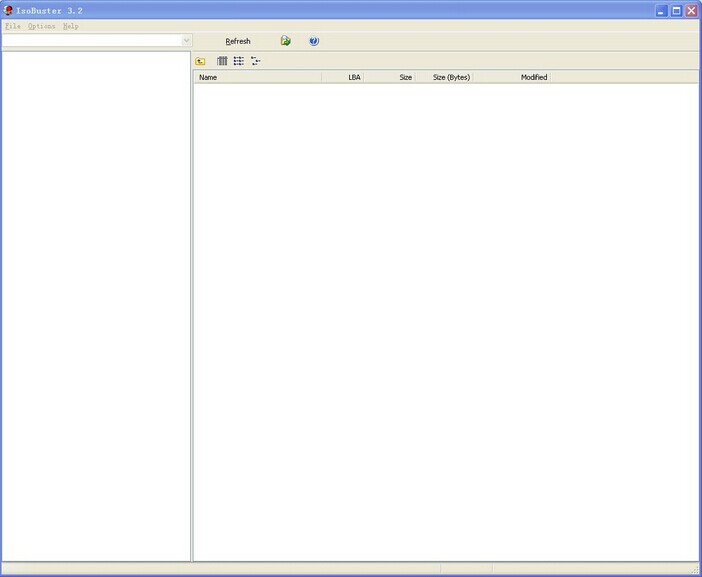This screenshot has height=577, width=702.
Task: Sort by the Name column header
Action: (x=258, y=77)
